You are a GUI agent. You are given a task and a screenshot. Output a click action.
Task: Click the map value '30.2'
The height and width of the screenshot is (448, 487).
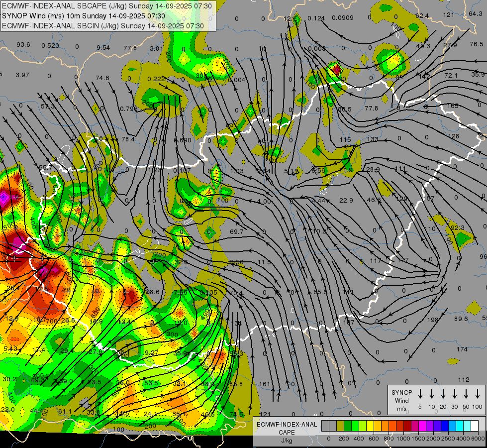click(9, 379)
